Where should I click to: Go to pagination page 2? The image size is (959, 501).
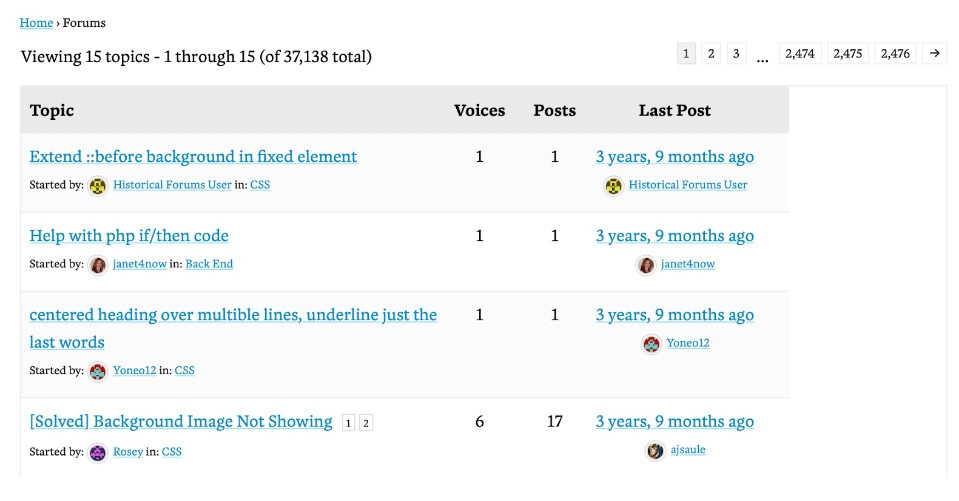(711, 54)
